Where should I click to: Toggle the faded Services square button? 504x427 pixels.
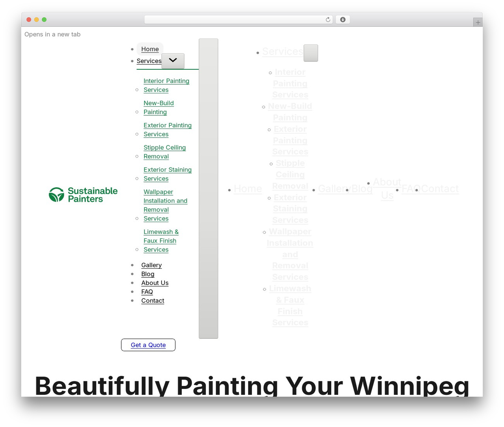pyautogui.click(x=311, y=53)
